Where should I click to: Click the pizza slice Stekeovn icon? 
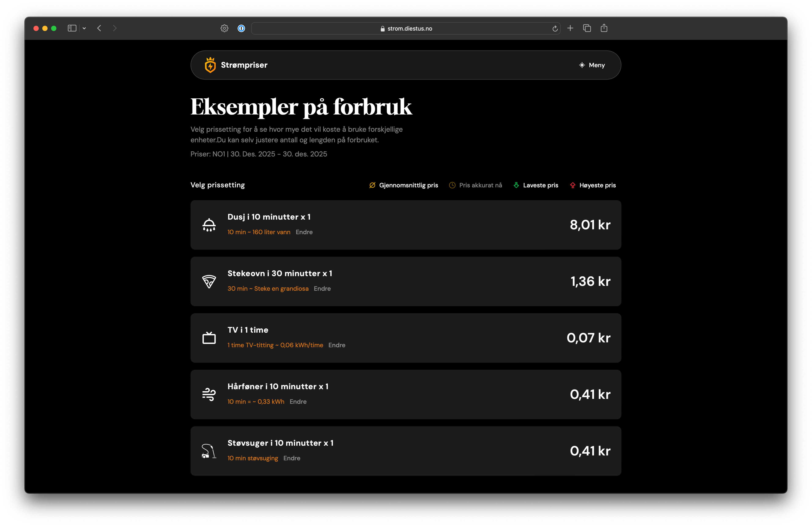click(x=209, y=282)
